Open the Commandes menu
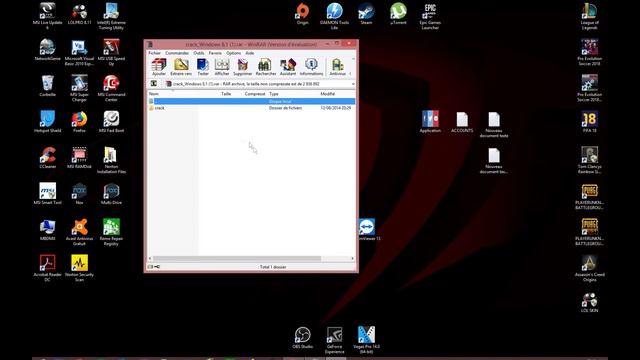Image resolution: width=640 pixels, height=360 pixels. point(177,53)
